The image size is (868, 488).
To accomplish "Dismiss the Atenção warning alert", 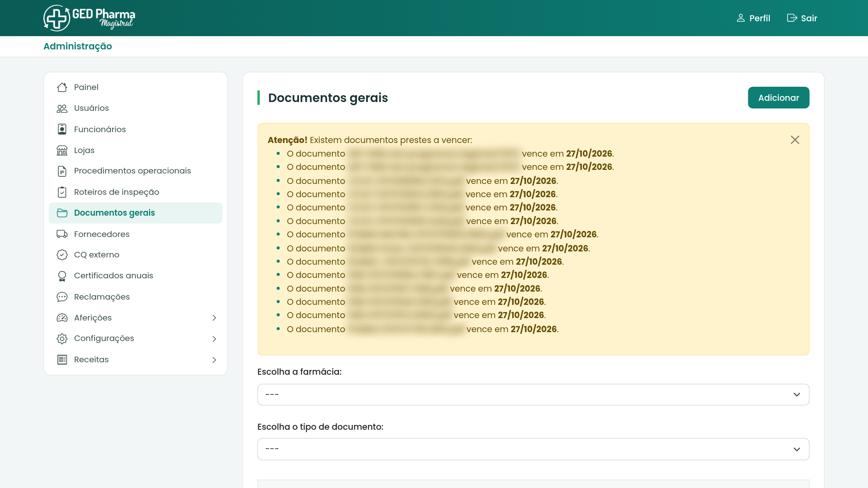I will (795, 140).
